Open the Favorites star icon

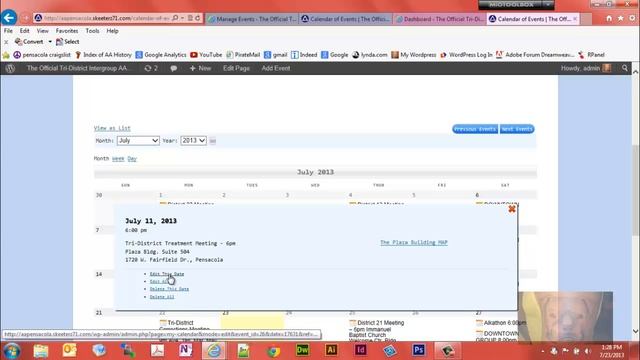coord(620,18)
